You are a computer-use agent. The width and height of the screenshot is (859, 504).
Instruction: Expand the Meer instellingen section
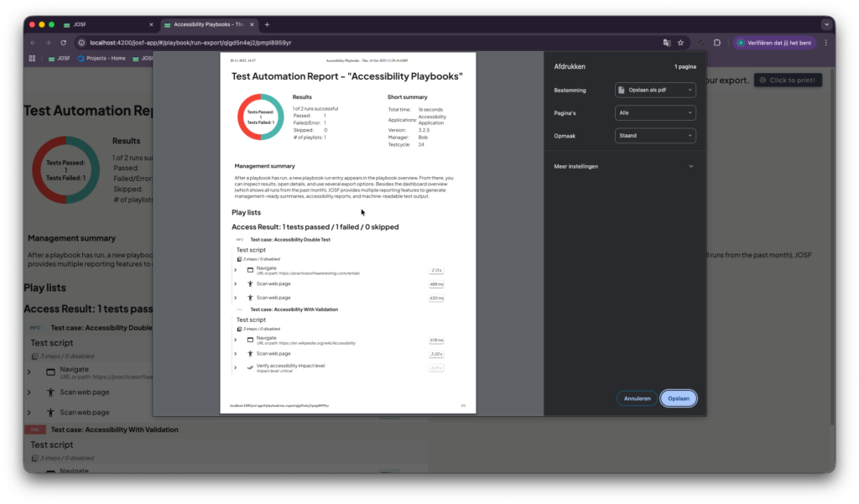[624, 166]
